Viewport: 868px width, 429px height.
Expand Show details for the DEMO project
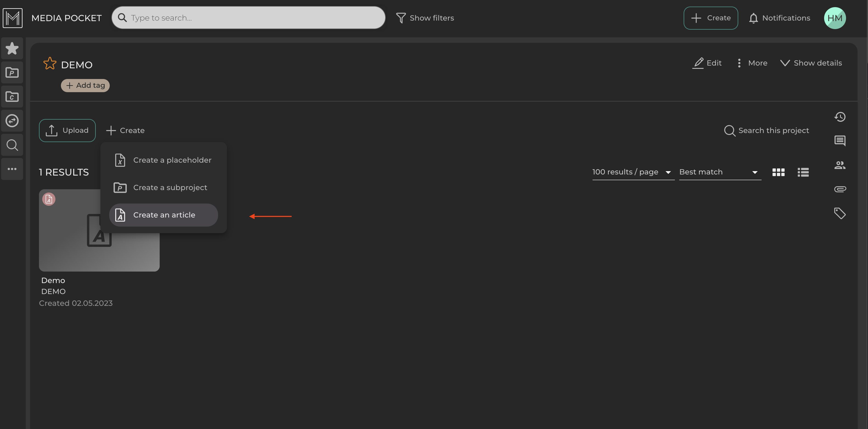point(811,63)
